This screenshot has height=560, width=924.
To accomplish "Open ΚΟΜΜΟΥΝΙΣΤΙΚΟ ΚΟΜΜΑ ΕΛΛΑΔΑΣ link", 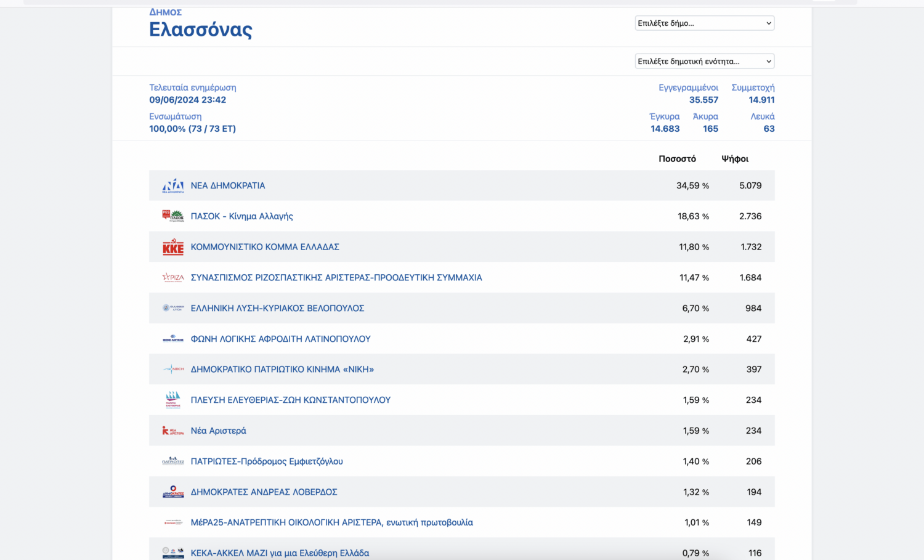I will (265, 247).
